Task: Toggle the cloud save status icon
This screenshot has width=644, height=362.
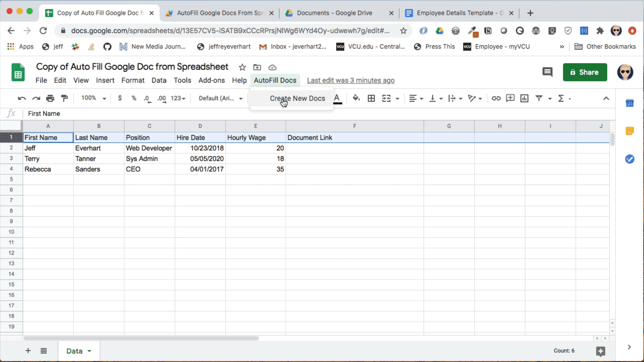Action: click(x=273, y=67)
